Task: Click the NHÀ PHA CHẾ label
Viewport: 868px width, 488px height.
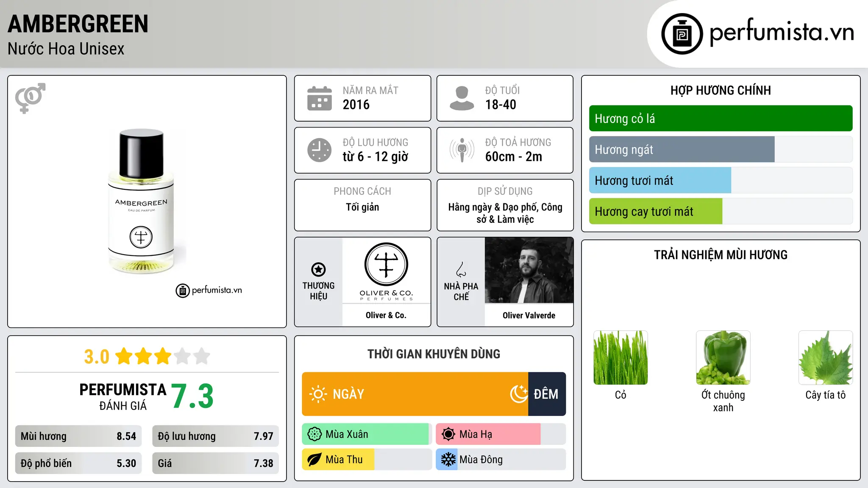Action: pyautogui.click(x=461, y=291)
